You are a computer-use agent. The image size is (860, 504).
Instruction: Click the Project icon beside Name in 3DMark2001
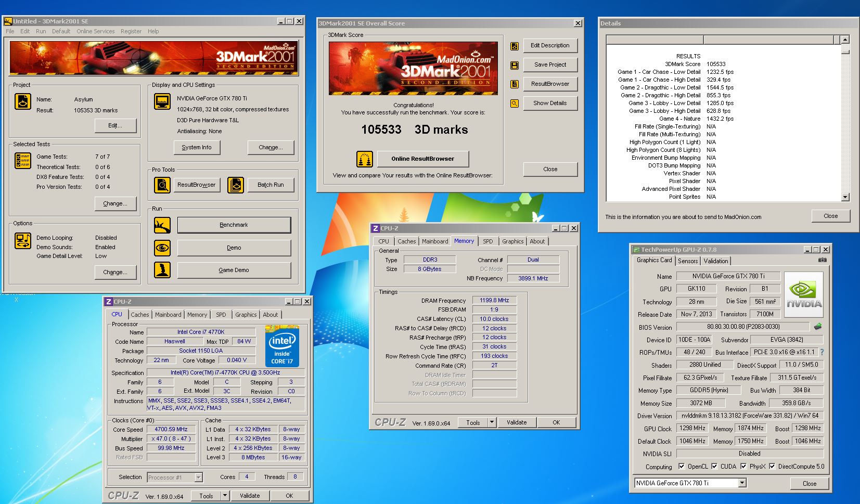click(x=23, y=101)
